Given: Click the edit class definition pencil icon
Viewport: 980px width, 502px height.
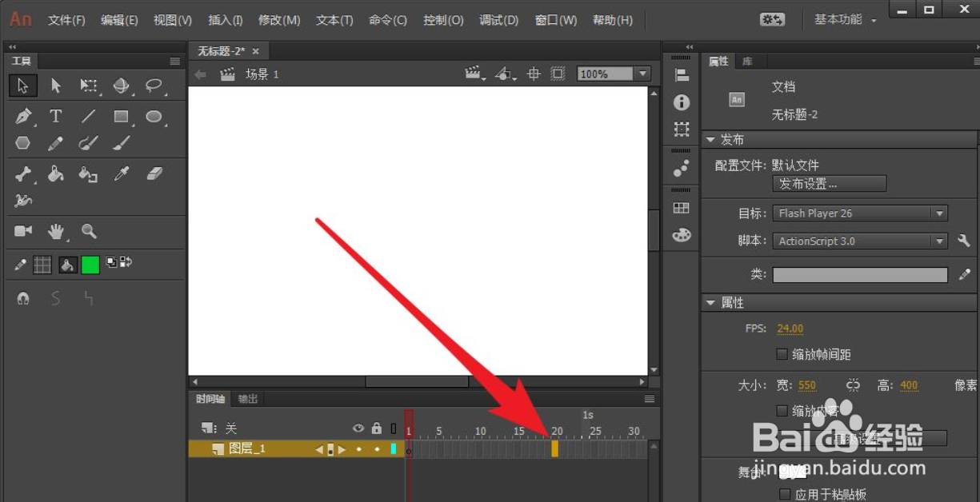Looking at the screenshot, I should click(x=965, y=274).
